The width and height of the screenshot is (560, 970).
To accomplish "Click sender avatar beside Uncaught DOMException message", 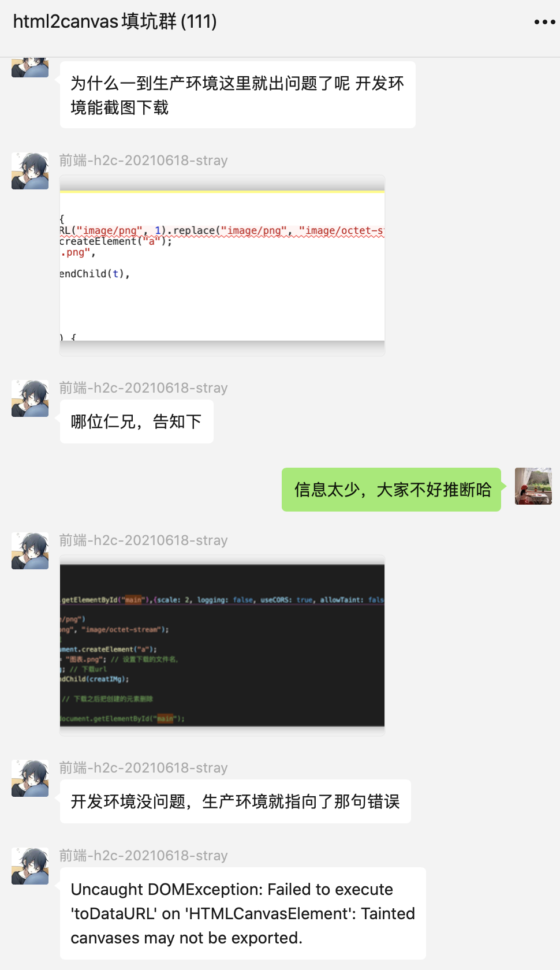I will (30, 866).
